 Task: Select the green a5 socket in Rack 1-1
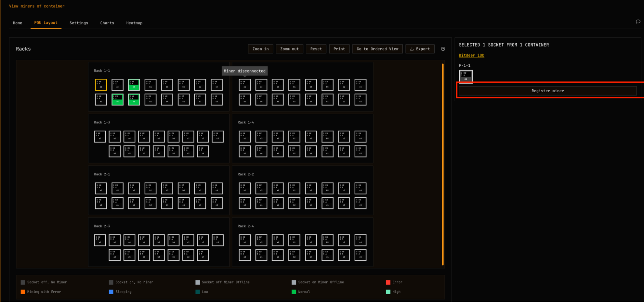click(x=134, y=85)
